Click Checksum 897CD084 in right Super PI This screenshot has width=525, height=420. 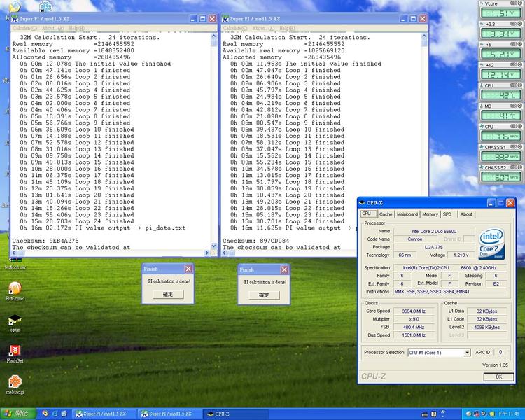[256, 241]
